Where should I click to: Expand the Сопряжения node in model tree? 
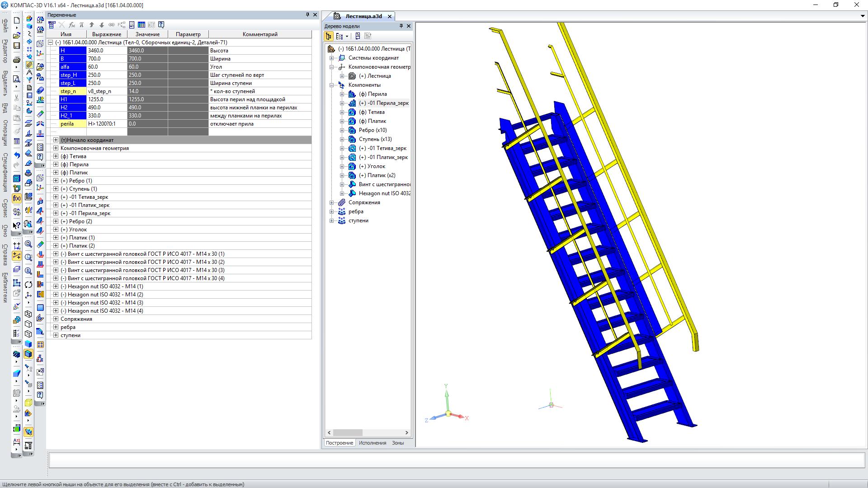[x=332, y=202]
